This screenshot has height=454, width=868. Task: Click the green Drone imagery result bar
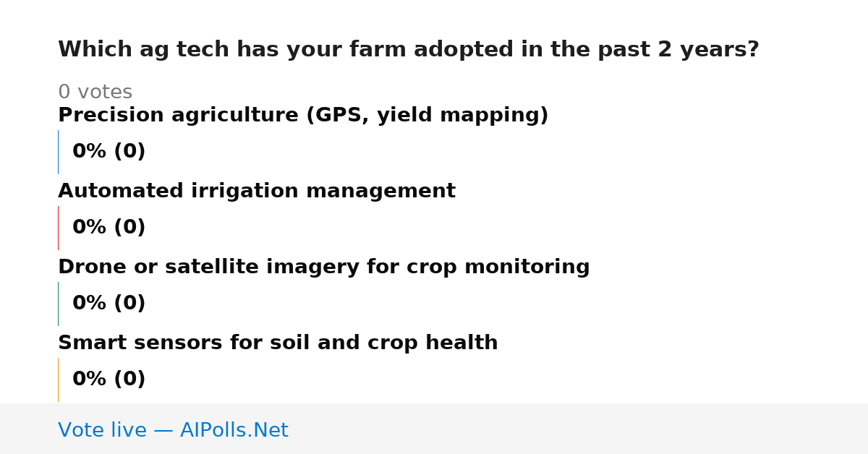[x=59, y=304]
